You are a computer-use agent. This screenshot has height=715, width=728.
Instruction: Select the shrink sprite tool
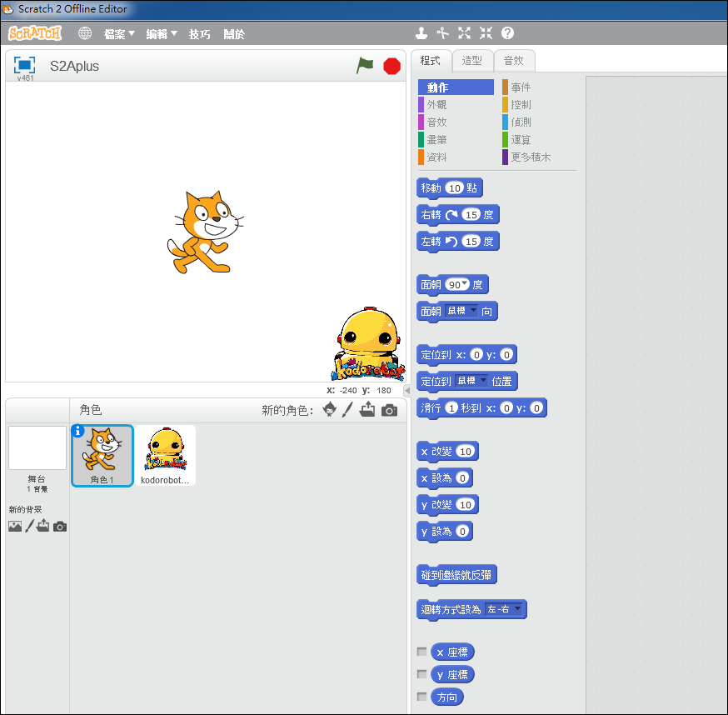486,33
